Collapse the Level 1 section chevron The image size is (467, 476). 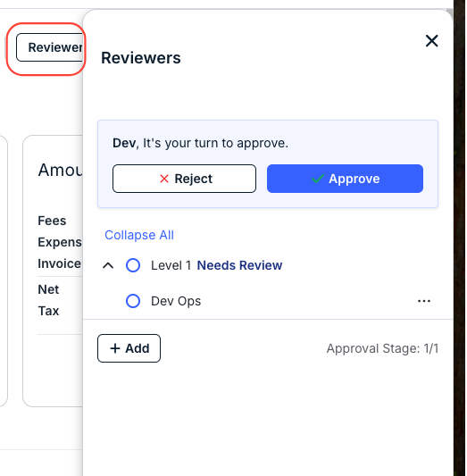pos(108,265)
